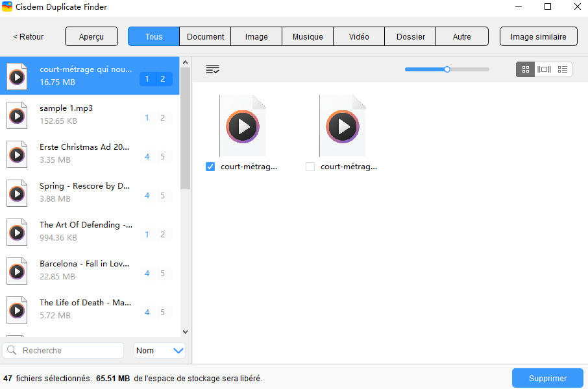Click scrollbar up arrow in the file list
588x389 pixels.
coord(185,63)
